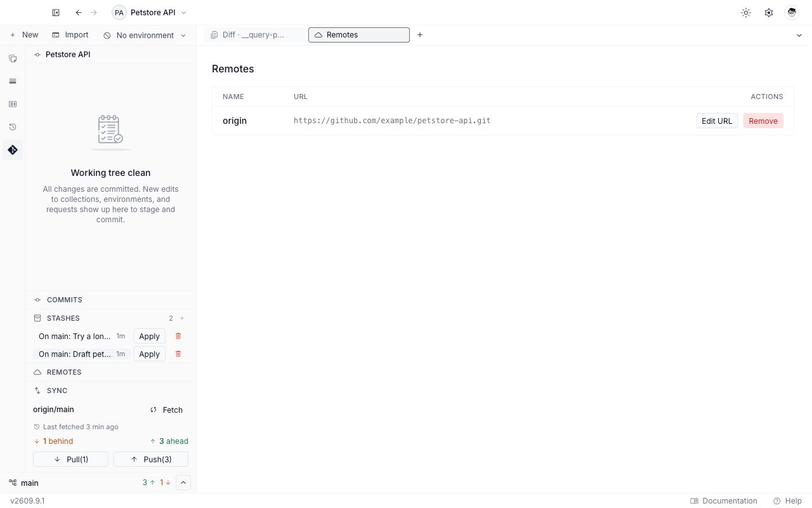Screen dimensions: 812x508
Task: Click the Fetch button
Action: [x=167, y=410]
